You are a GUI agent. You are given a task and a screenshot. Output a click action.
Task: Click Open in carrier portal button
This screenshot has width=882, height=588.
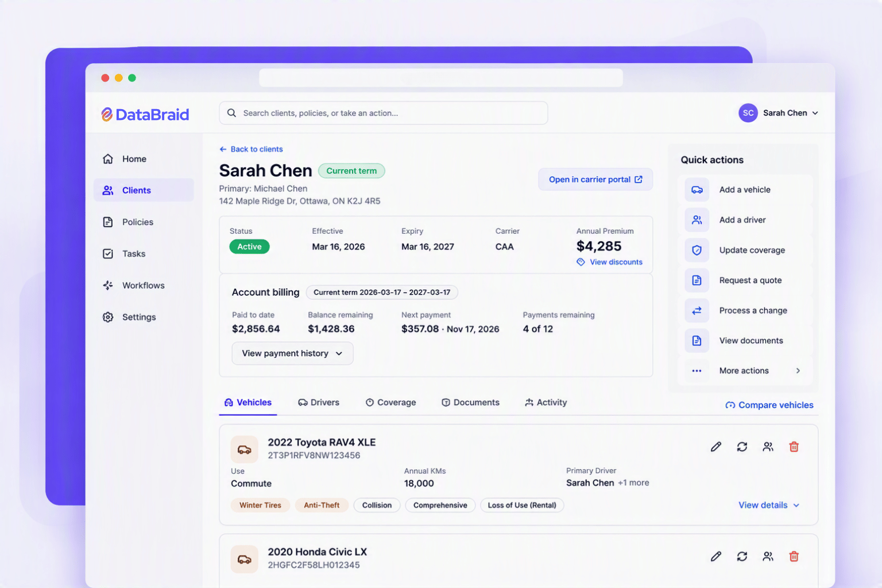(595, 180)
